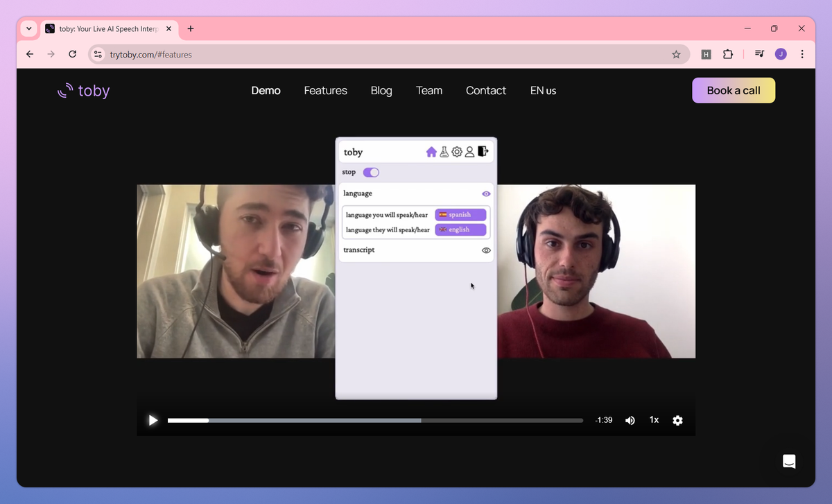Screen dimensions: 832x504
Task: Open the EN us language selector
Action: point(543,91)
